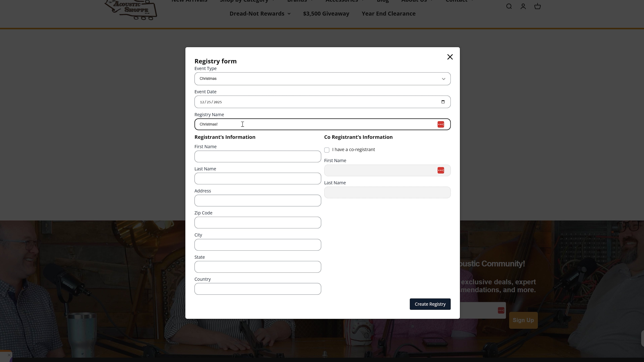This screenshot has height=362, width=644.
Task: Check the 'I have a co-registrant' box
Action: [x=327, y=150]
